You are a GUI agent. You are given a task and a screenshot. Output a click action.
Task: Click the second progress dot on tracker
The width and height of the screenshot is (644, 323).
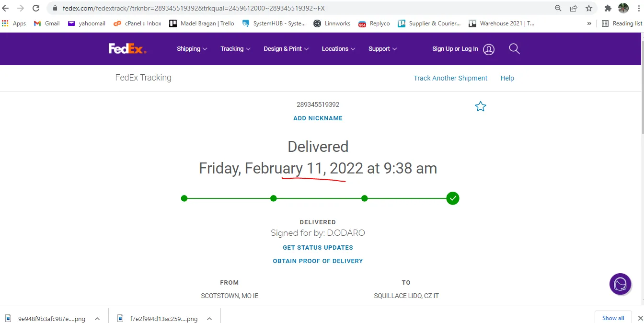pyautogui.click(x=273, y=198)
